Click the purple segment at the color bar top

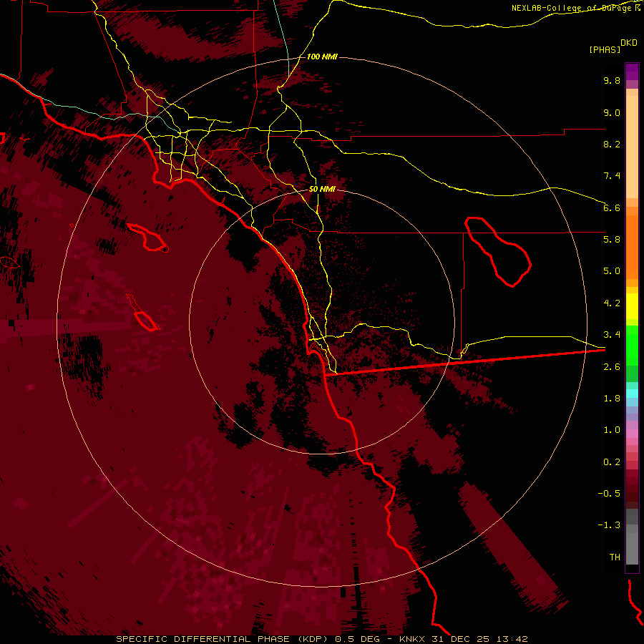[632, 72]
